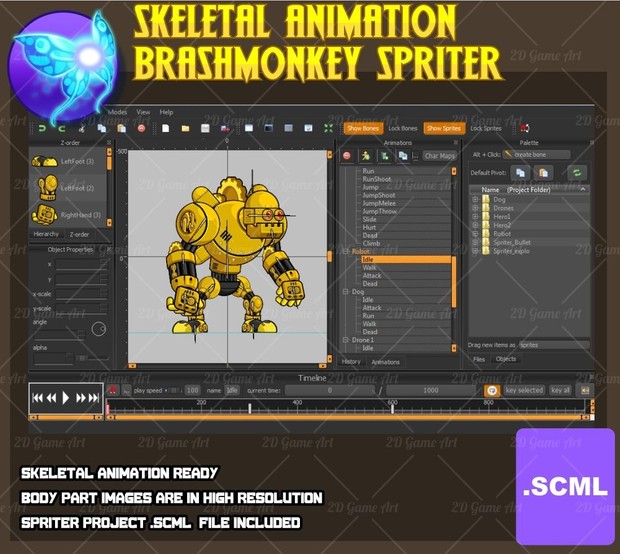Duplicate animation icon in Animations panel
The height and width of the screenshot is (554, 620).
[403, 156]
